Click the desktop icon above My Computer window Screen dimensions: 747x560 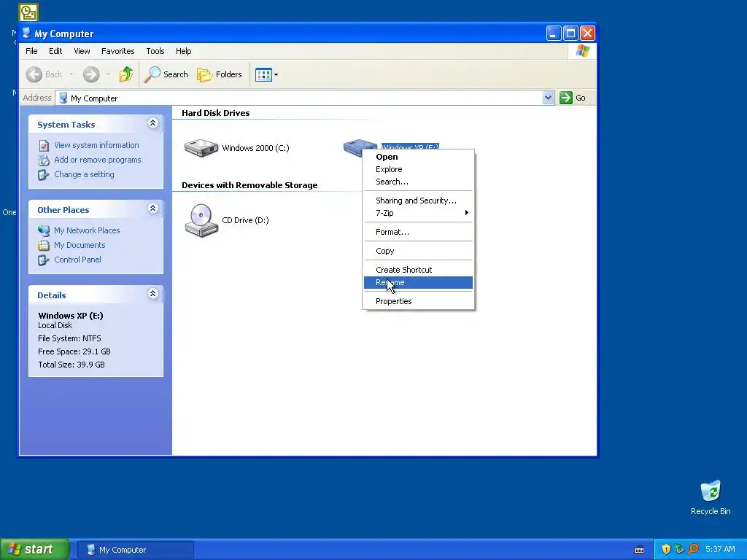[x=28, y=12]
